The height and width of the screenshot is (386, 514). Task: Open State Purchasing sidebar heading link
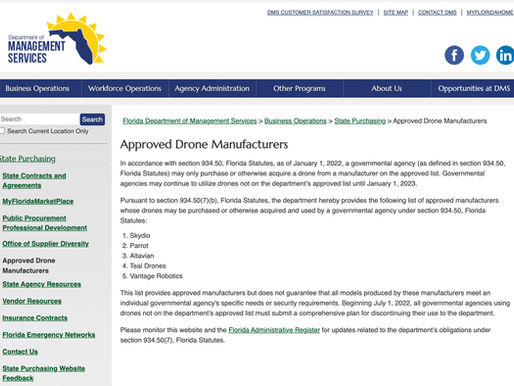click(28, 159)
